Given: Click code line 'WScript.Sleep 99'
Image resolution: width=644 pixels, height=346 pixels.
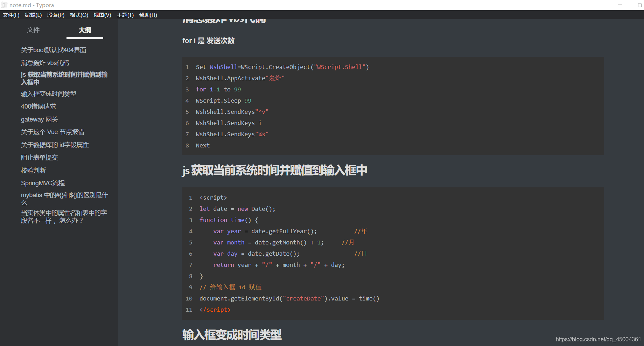Looking at the screenshot, I should pyautogui.click(x=224, y=101).
